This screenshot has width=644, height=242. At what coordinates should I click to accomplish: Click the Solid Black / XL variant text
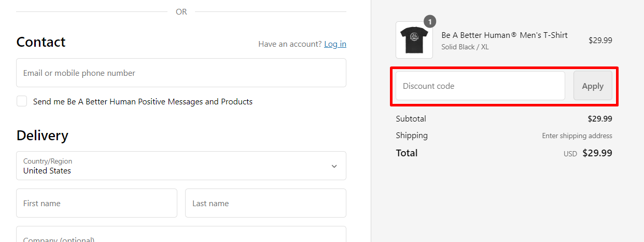(465, 47)
